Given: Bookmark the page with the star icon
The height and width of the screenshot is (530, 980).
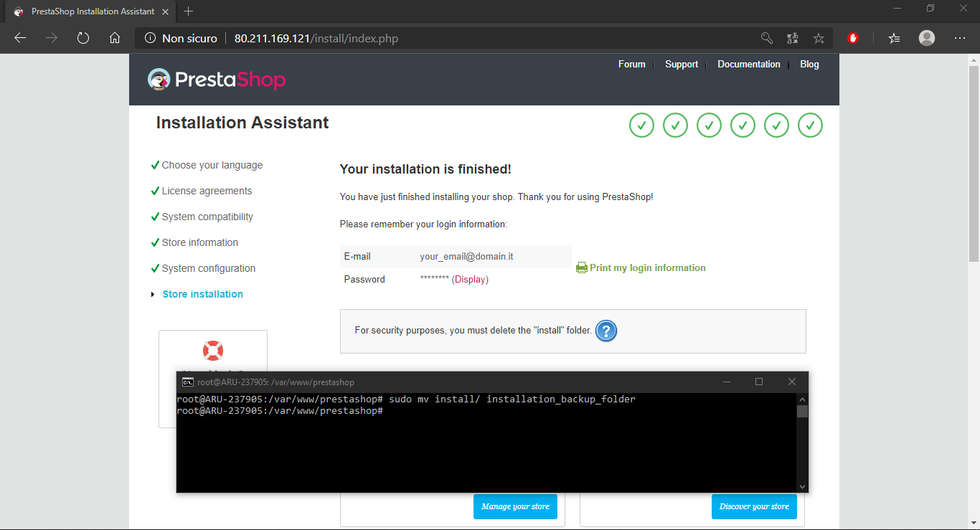Looking at the screenshot, I should coord(819,38).
